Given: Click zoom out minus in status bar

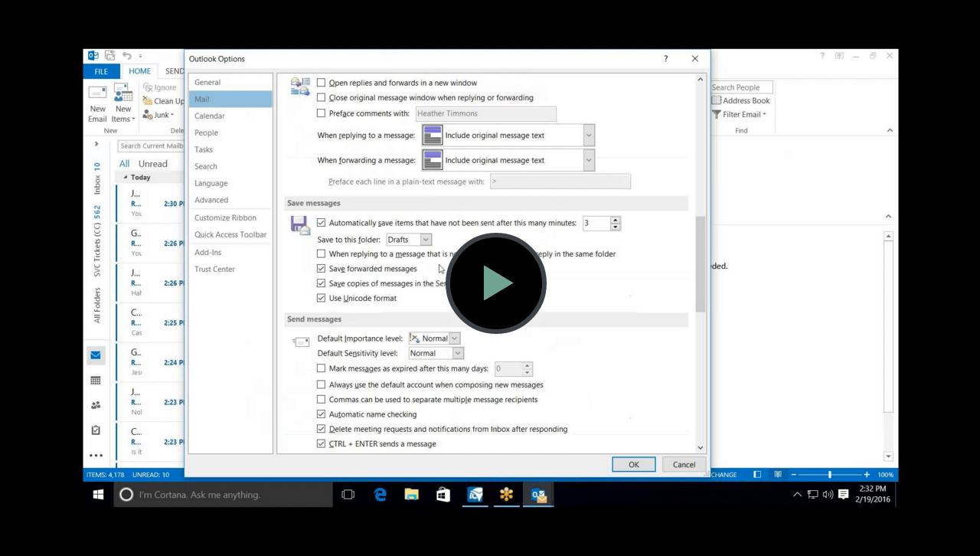Looking at the screenshot, I should 794,475.
